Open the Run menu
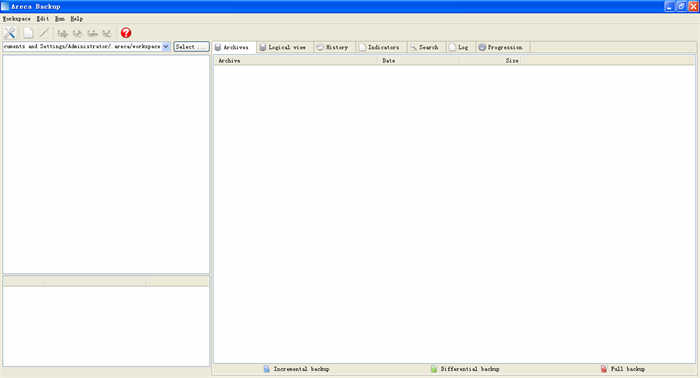The height and width of the screenshot is (378, 700). (x=60, y=19)
